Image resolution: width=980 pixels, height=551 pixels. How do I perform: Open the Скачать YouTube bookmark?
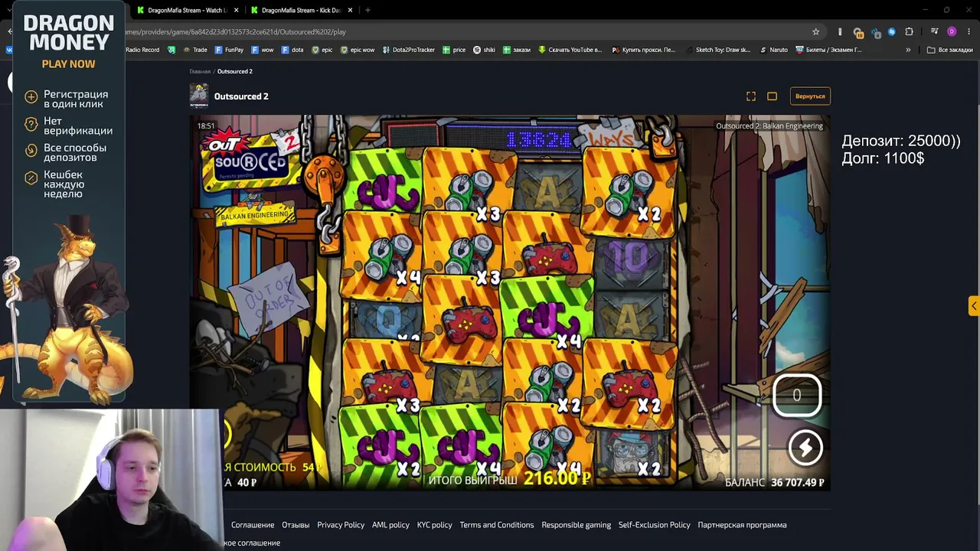(570, 50)
